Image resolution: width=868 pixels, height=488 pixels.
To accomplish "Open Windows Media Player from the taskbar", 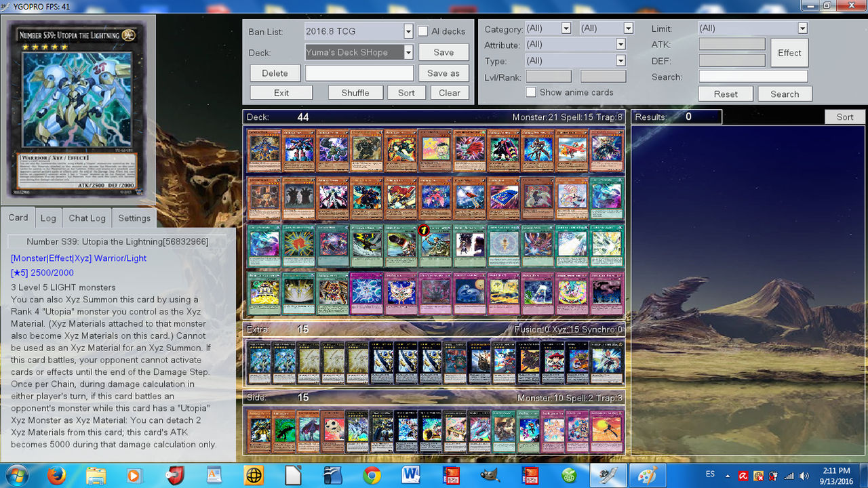I will (x=134, y=475).
